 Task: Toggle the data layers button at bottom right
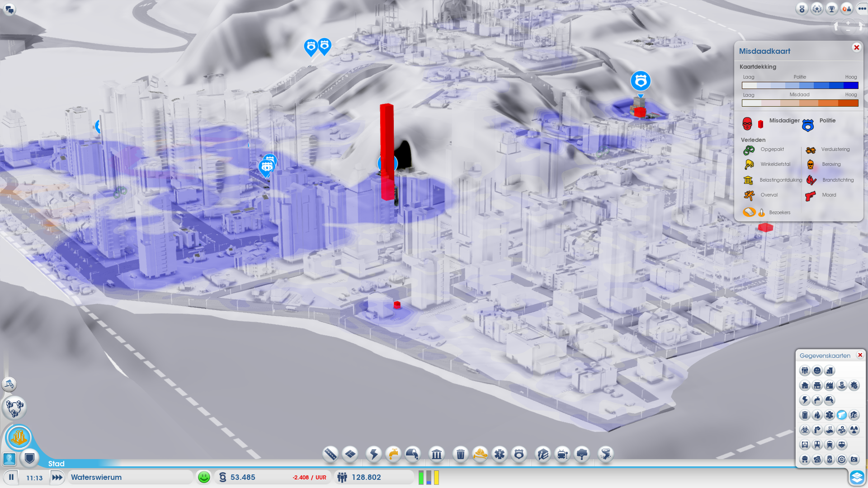(x=857, y=477)
